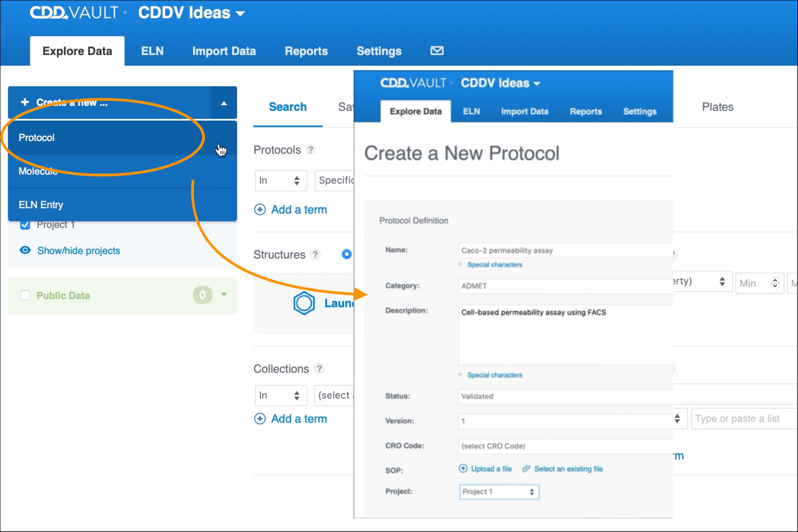
Task: Switch to the ELN tab in the main header
Action: [152, 51]
